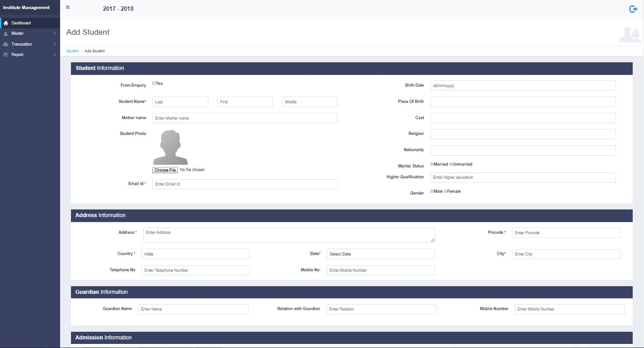Click the Dashboard home icon
Image resolution: width=644 pixels, height=348 pixels.
[6, 23]
